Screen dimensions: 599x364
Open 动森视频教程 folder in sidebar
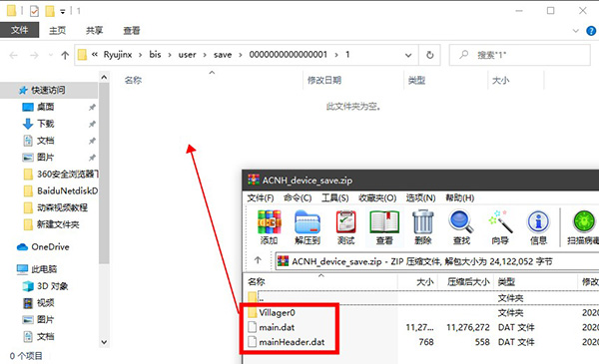coord(62,207)
